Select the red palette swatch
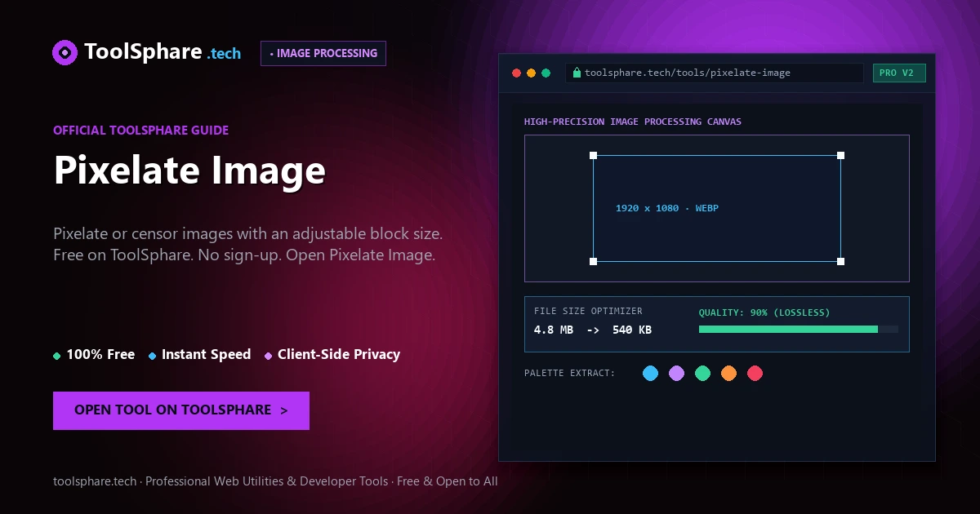This screenshot has height=514, width=980. click(x=755, y=374)
